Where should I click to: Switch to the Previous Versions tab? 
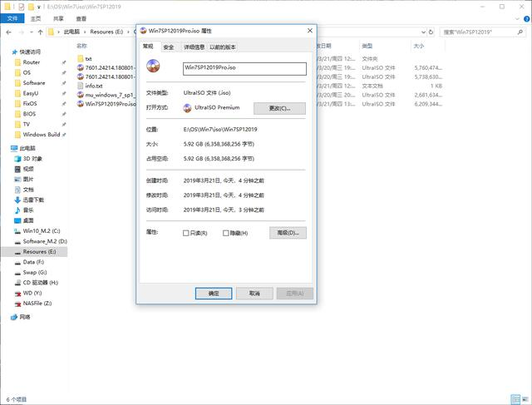click(223, 47)
